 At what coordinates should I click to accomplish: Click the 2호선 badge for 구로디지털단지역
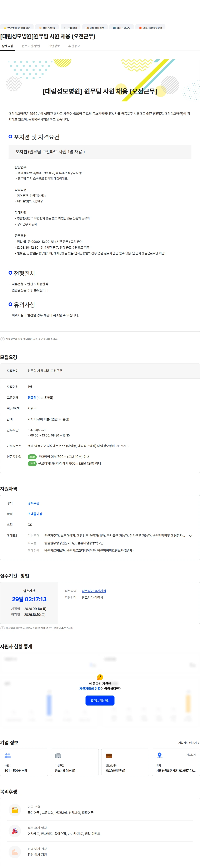point(32,464)
